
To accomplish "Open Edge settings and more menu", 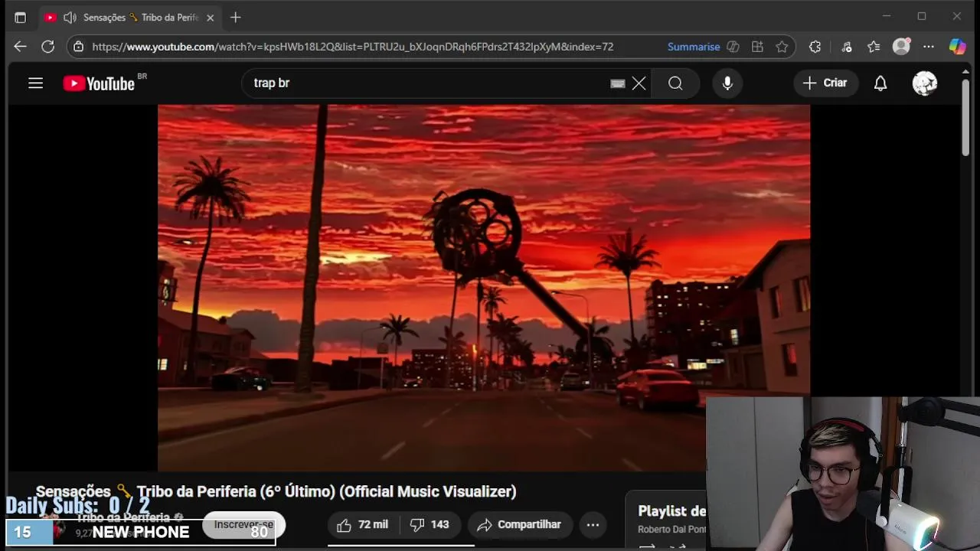I will pos(929,47).
